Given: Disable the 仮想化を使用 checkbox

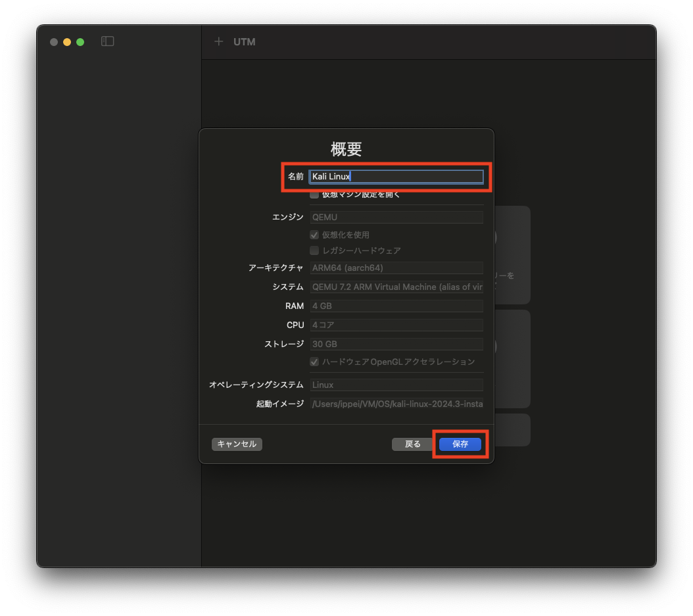Looking at the screenshot, I should click(x=314, y=235).
